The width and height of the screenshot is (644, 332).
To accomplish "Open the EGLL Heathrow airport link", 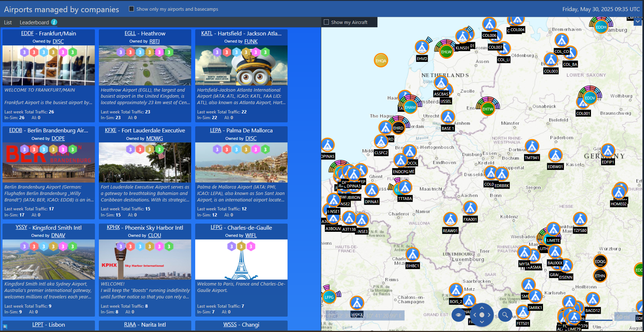I will (x=130, y=33).
